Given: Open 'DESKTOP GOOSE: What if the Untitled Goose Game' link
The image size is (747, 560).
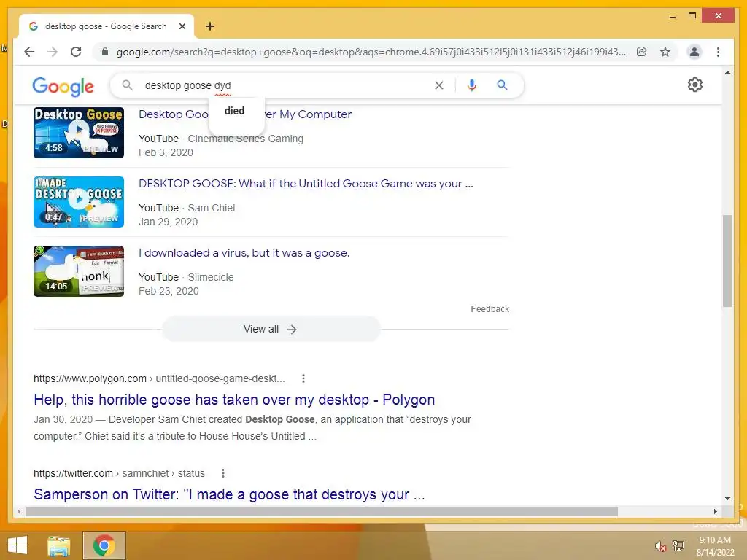Looking at the screenshot, I should (306, 183).
